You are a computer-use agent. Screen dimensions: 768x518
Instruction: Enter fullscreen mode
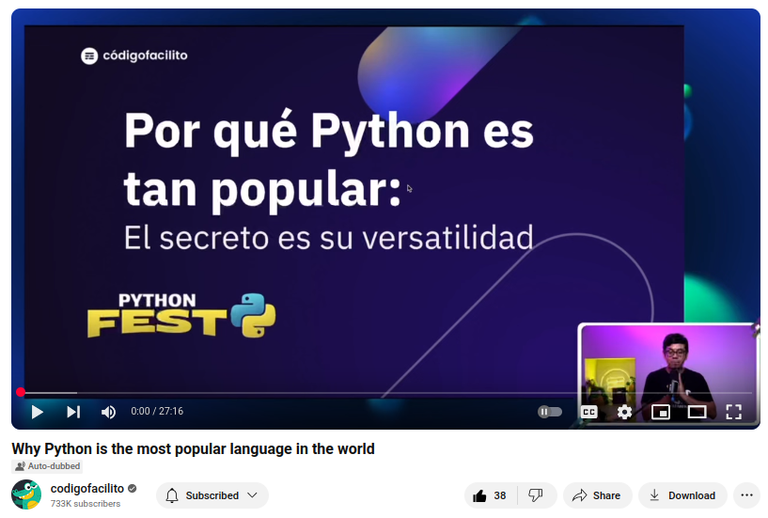733,412
